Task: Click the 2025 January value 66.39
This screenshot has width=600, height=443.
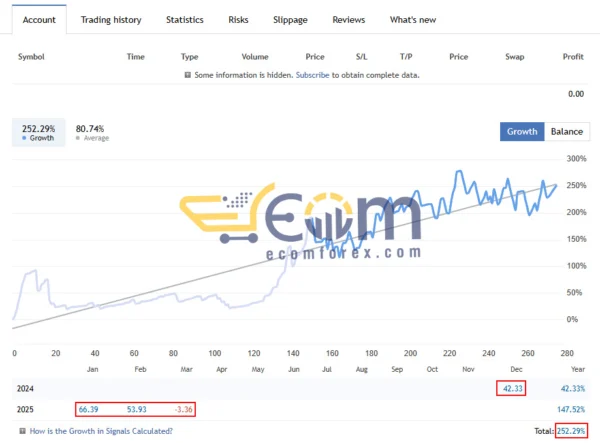Action: (x=93, y=409)
